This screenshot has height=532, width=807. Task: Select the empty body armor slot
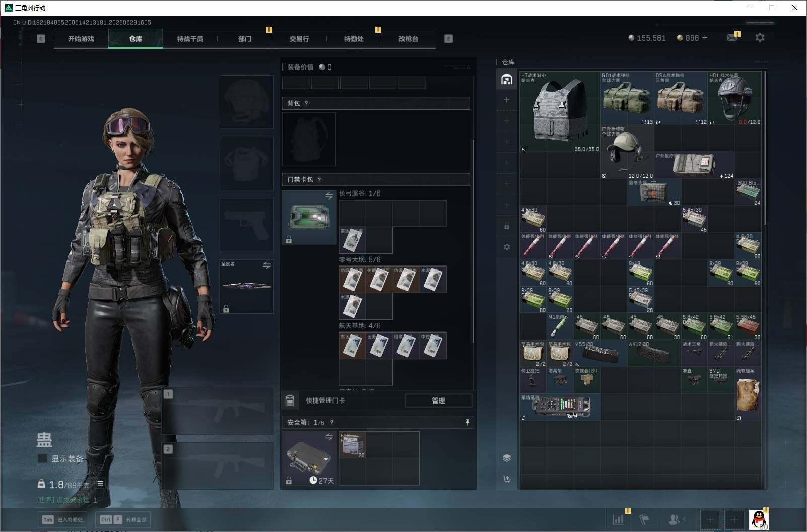click(246, 163)
